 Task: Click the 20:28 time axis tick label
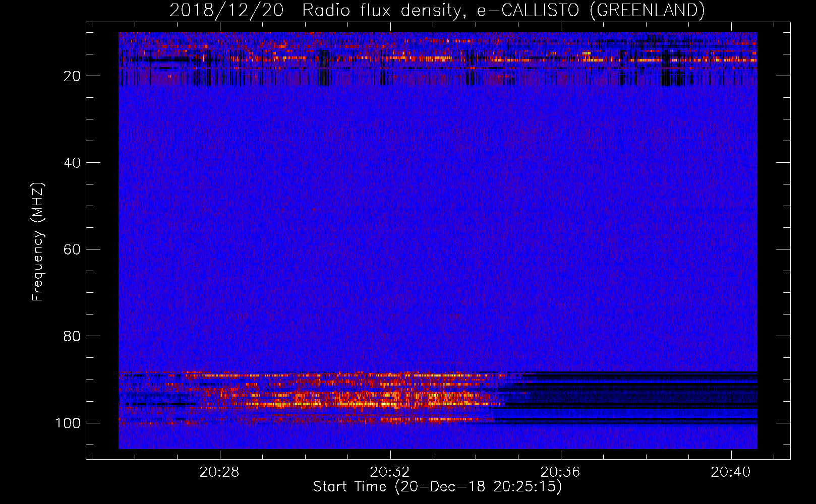coord(219,472)
